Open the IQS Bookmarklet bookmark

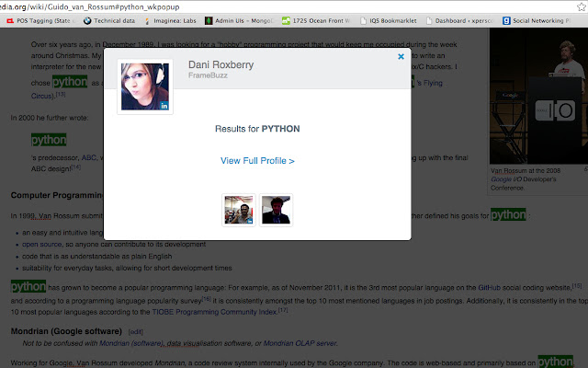tap(388, 20)
